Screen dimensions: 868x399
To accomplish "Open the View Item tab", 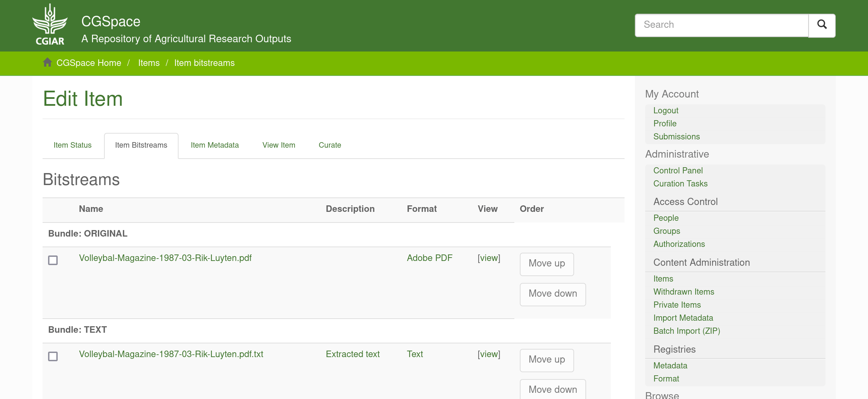I will 279,145.
